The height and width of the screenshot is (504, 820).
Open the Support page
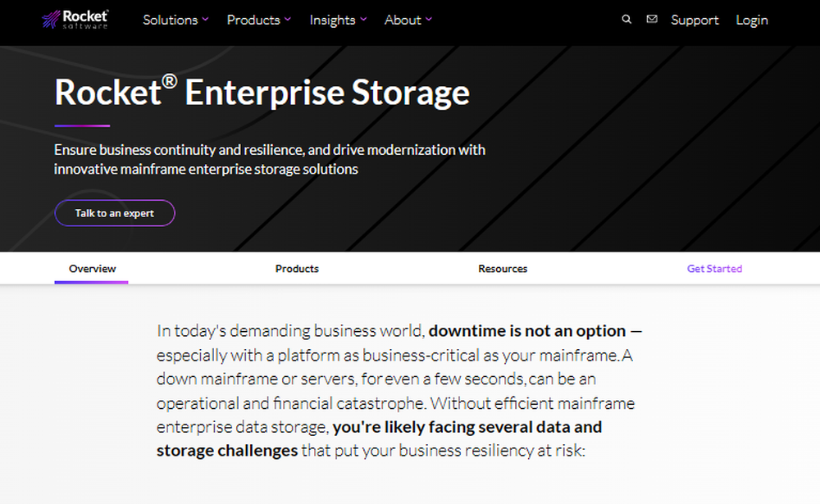coord(695,20)
